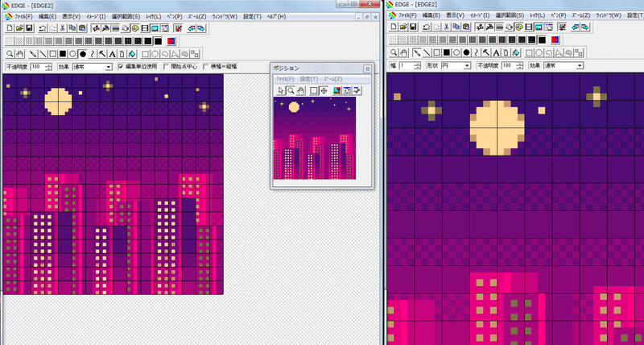Select filled Rectangle tool in left window
Image resolution: width=644 pixels, height=345 pixels.
click(x=63, y=54)
